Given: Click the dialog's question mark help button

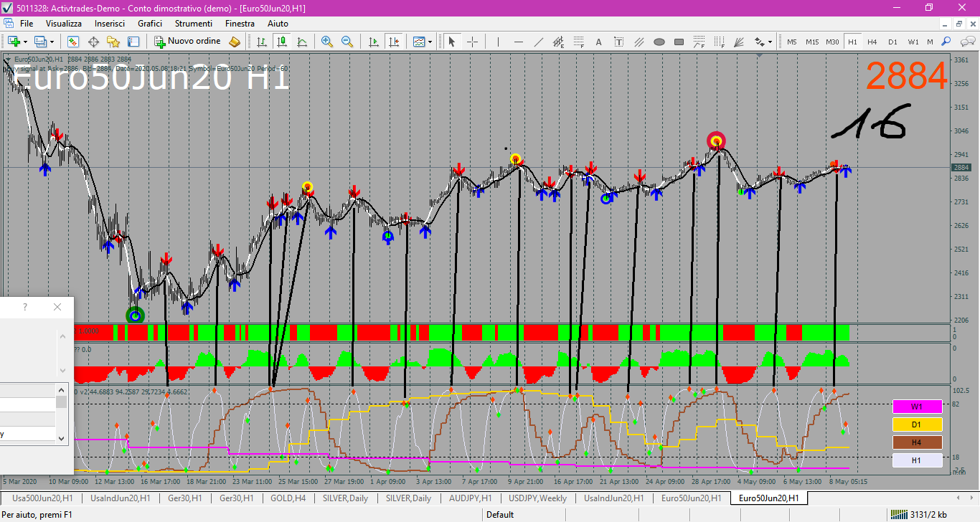Looking at the screenshot, I should [25, 307].
